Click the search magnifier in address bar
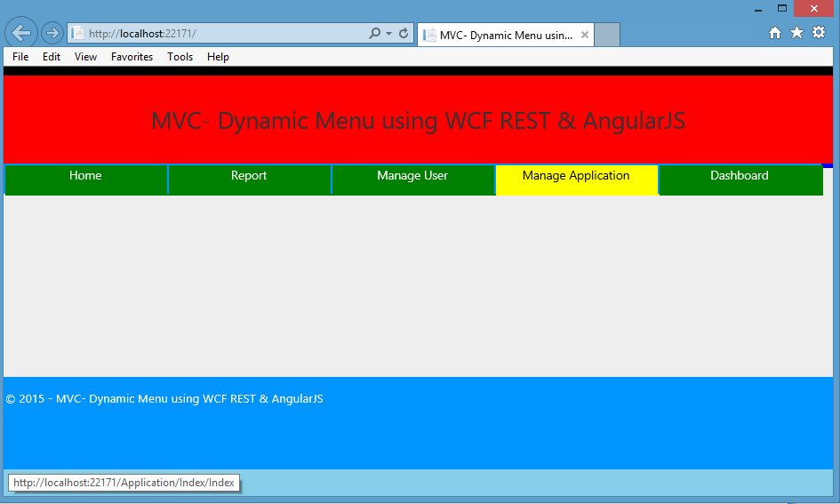 click(374, 33)
